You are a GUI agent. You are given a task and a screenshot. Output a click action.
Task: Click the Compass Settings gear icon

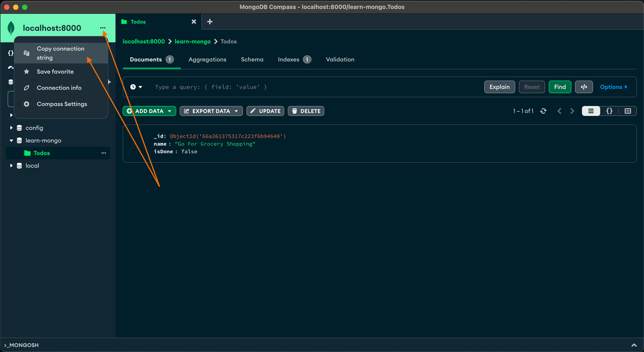click(27, 104)
